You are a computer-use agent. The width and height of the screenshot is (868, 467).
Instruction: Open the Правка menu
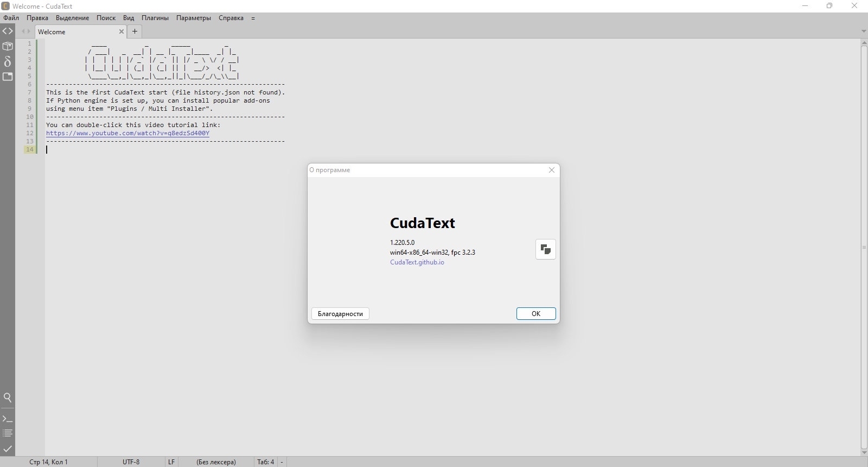tap(37, 18)
